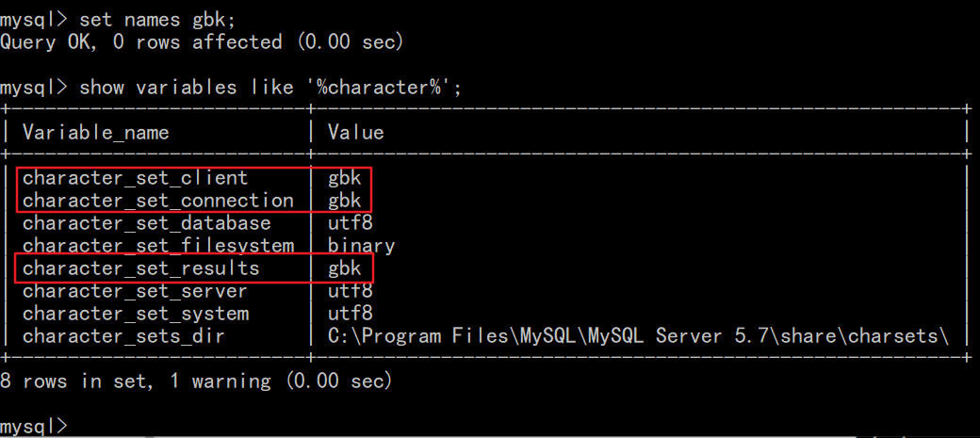Screen dimensions: 980x438
Task: Click the gbk value for character_set_client
Action: tap(344, 178)
